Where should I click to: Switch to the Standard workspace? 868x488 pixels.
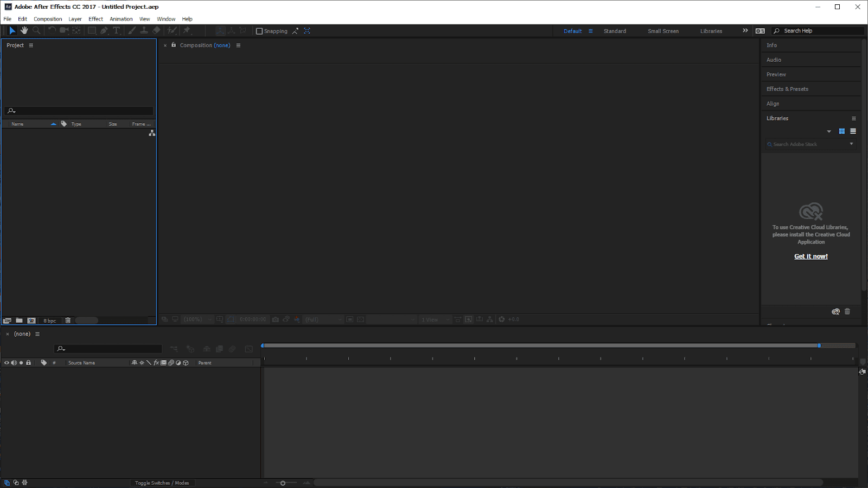tap(615, 31)
